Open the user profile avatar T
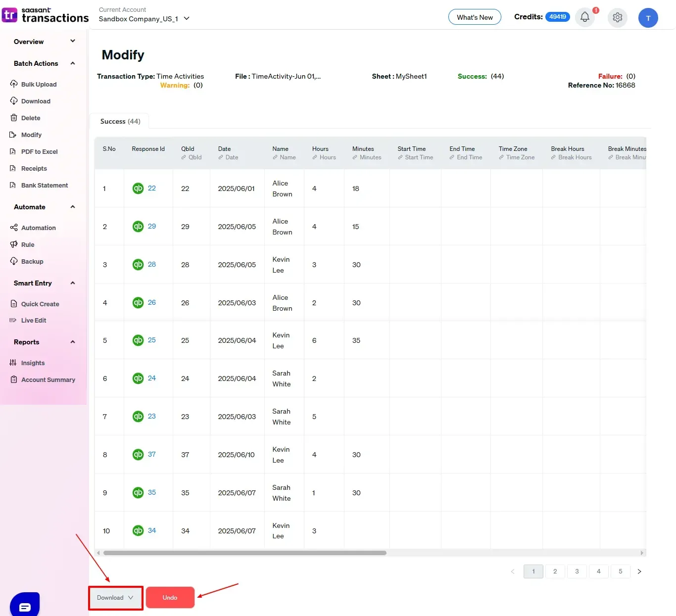 [648, 18]
